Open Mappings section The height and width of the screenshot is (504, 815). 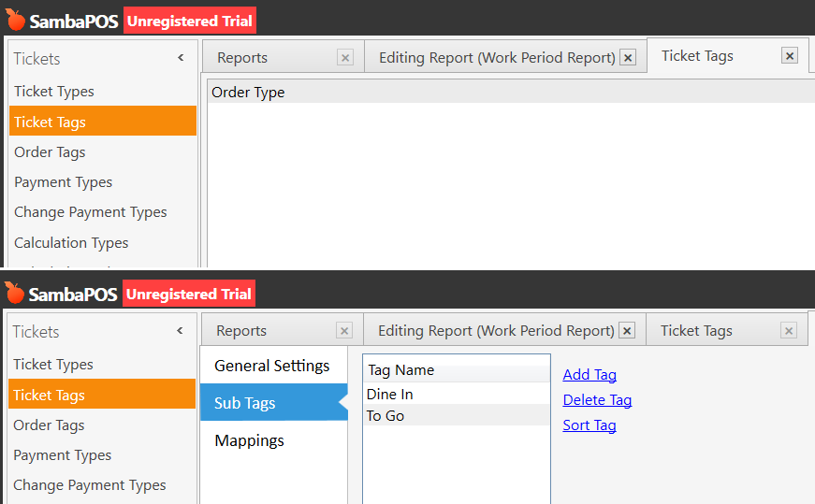274,440
